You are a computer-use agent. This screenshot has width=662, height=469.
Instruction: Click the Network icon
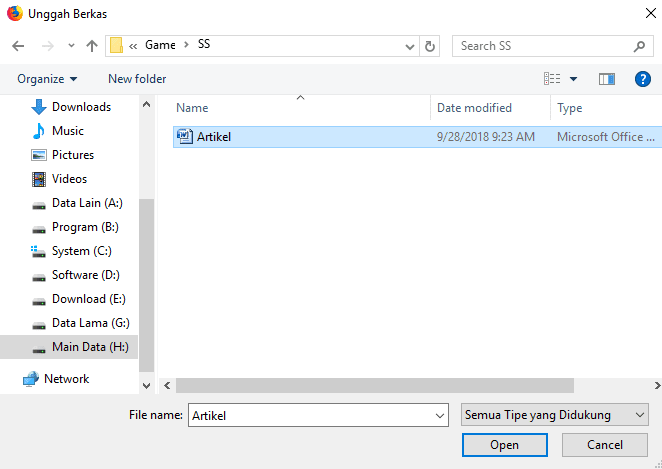(30, 379)
